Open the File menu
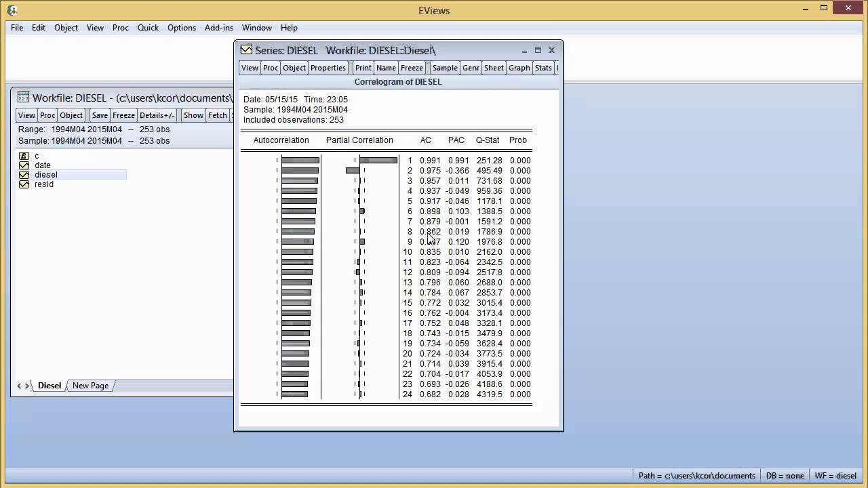 click(x=17, y=28)
